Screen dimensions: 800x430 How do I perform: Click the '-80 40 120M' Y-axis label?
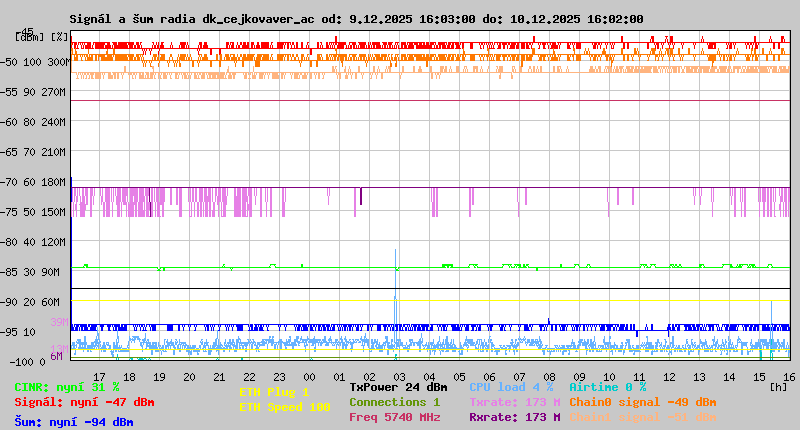tap(34, 242)
